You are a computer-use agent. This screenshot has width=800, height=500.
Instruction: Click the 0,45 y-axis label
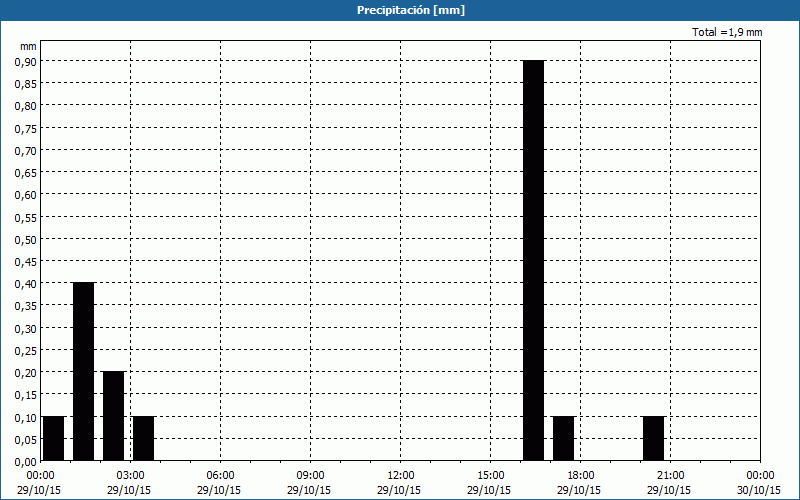click(x=26, y=262)
